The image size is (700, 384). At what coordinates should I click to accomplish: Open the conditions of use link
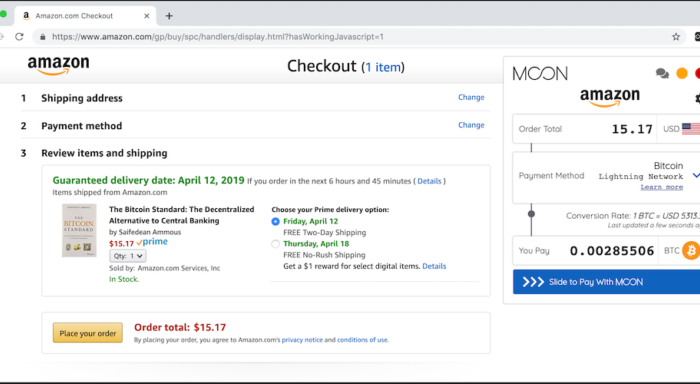coord(362,340)
